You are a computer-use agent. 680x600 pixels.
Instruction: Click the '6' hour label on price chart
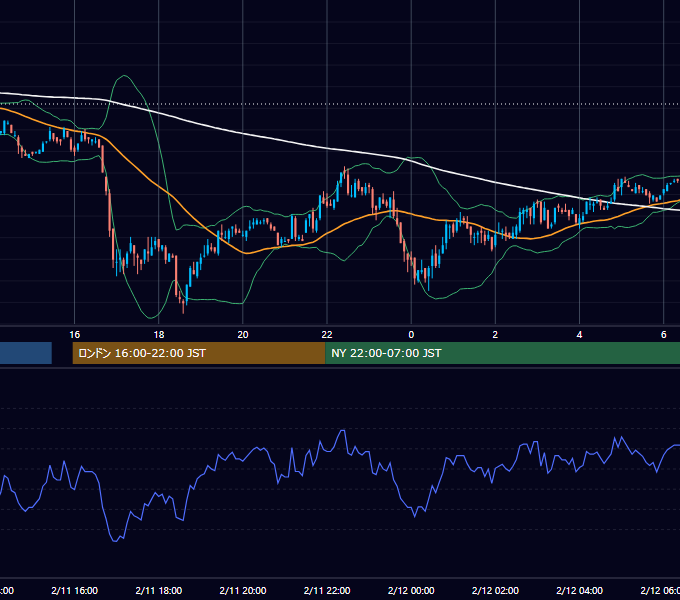tap(664, 335)
